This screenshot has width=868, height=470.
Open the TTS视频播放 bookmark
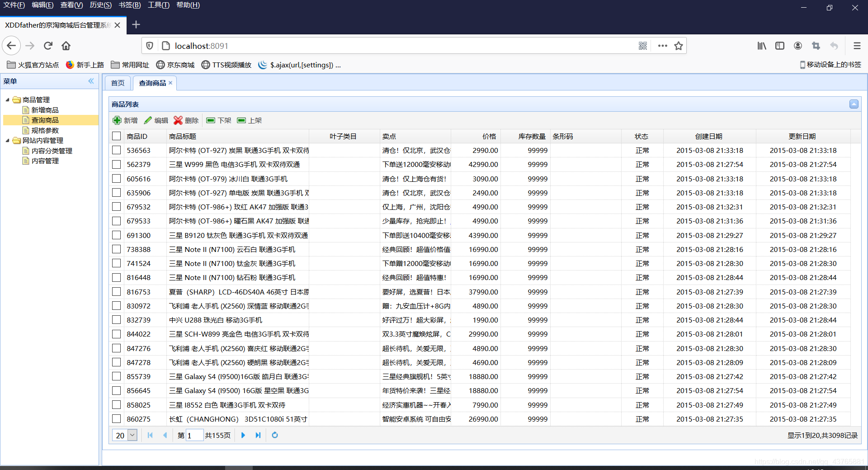[x=226, y=65]
